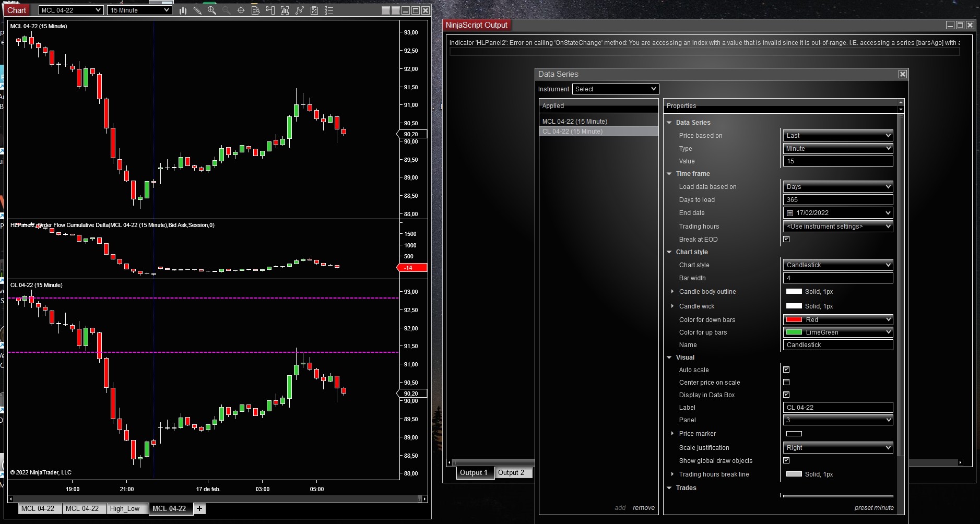Click the remove link in Applied list
This screenshot has height=524, width=980.
pos(644,508)
